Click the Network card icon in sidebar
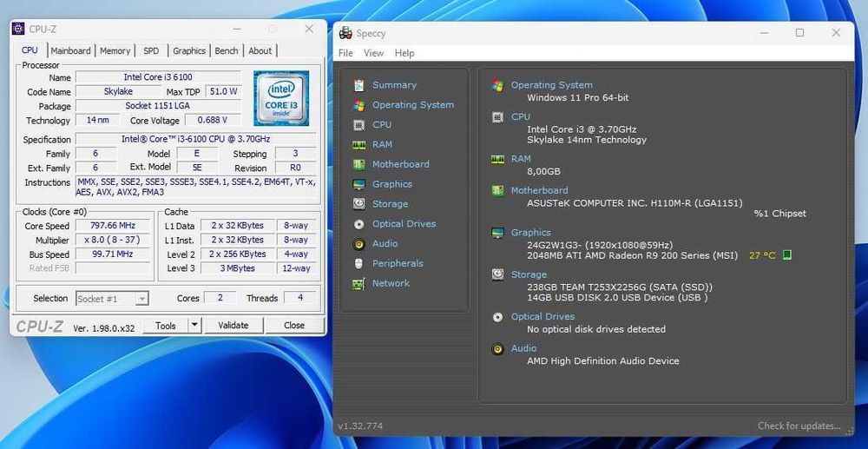868x449 pixels. pos(358,283)
